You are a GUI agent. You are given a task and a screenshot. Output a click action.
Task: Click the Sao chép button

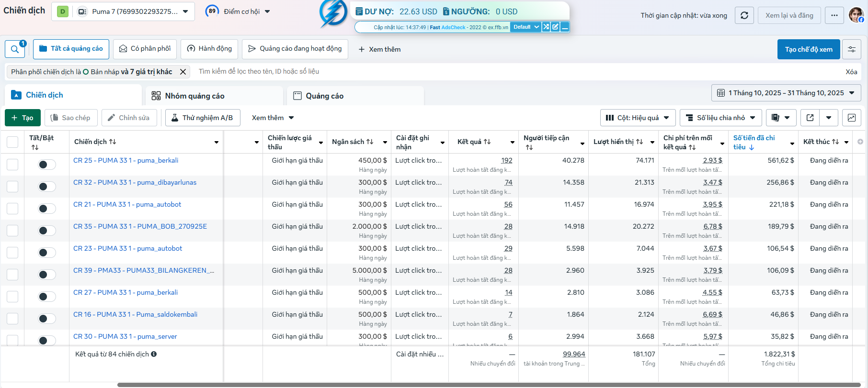pos(71,118)
